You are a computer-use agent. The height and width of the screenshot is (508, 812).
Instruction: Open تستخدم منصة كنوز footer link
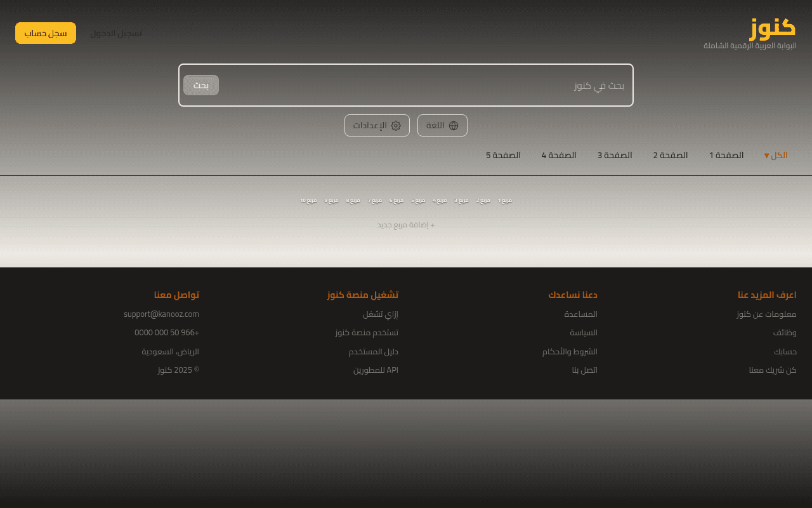point(367,333)
